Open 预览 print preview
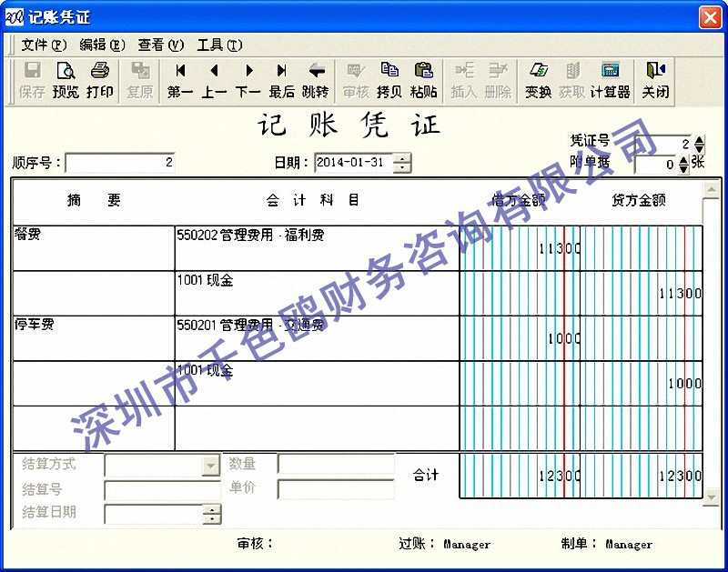The width and height of the screenshot is (728, 572). pyautogui.click(x=66, y=80)
